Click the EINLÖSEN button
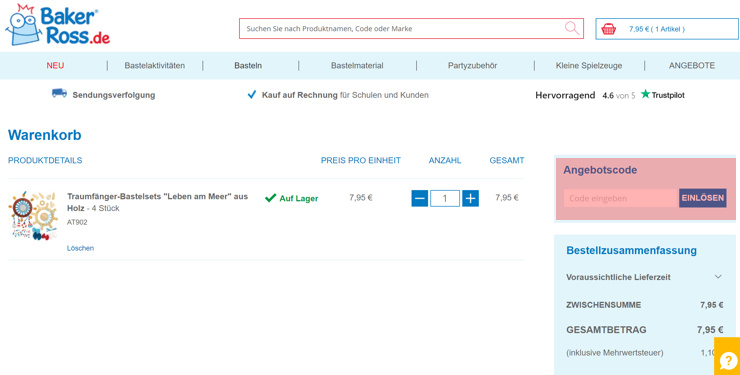This screenshot has height=375, width=740. pyautogui.click(x=702, y=198)
